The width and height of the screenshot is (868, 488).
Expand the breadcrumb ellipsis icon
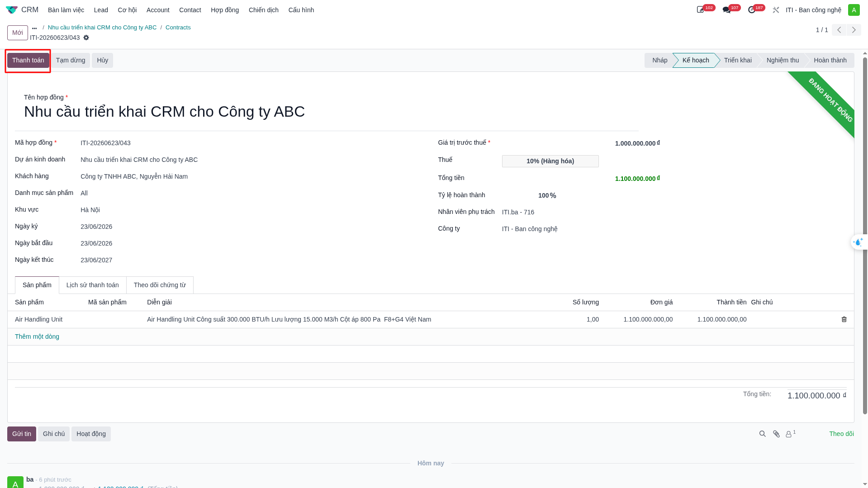pyautogui.click(x=34, y=28)
